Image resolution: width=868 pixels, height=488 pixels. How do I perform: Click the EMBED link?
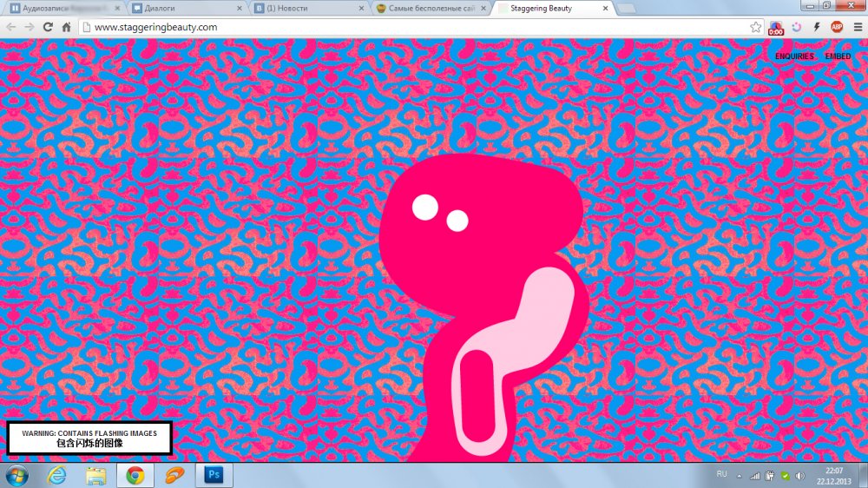click(838, 56)
